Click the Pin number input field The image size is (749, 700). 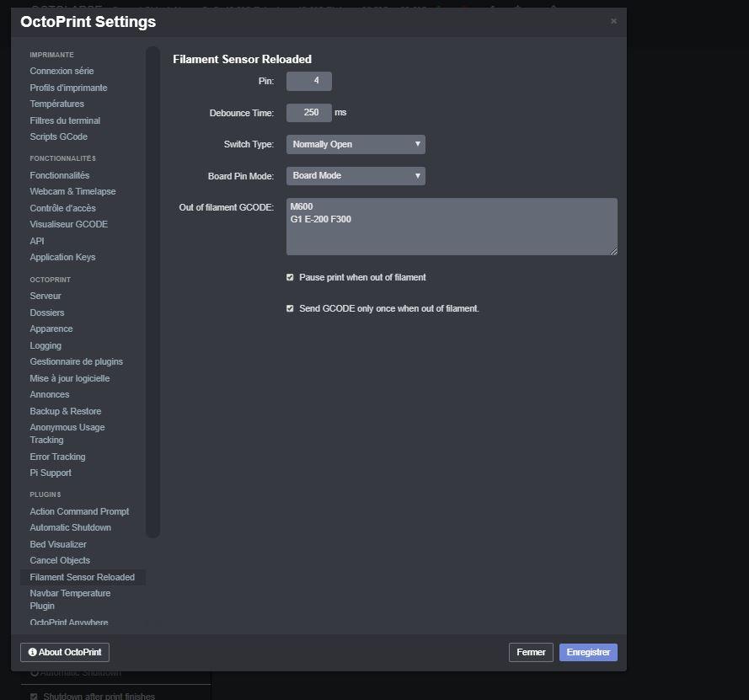click(308, 81)
